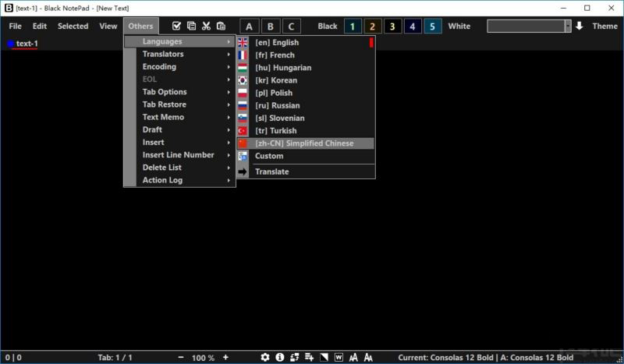624x364 pixels.
Task: Choose [ru] Russian language
Action: [x=306, y=105]
